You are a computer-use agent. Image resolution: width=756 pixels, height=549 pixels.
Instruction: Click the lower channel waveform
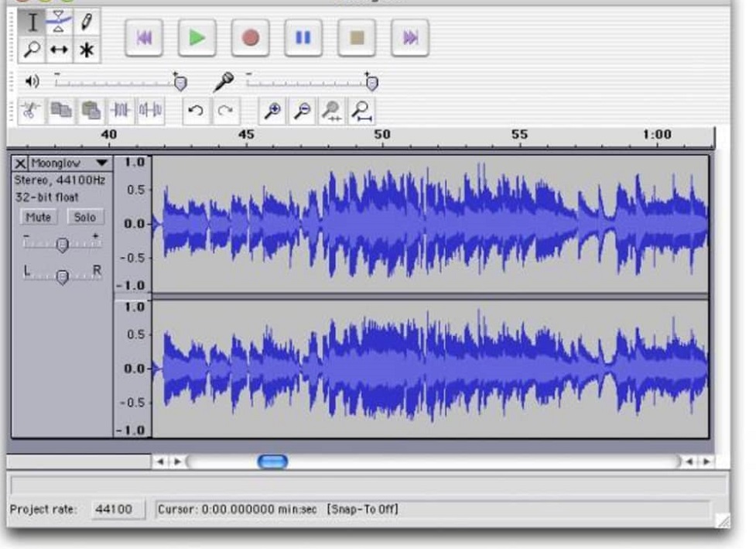430,369
